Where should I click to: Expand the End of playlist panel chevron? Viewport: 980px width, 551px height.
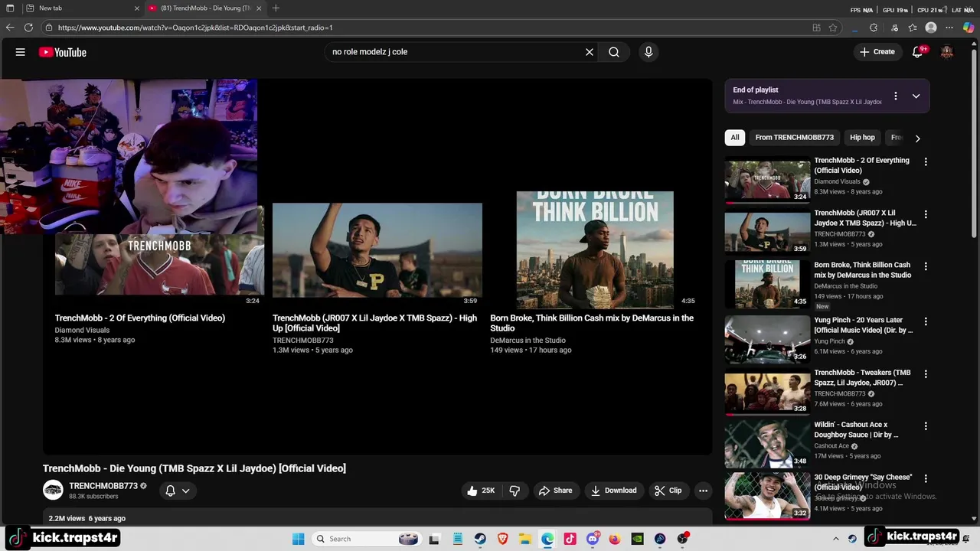[916, 96]
